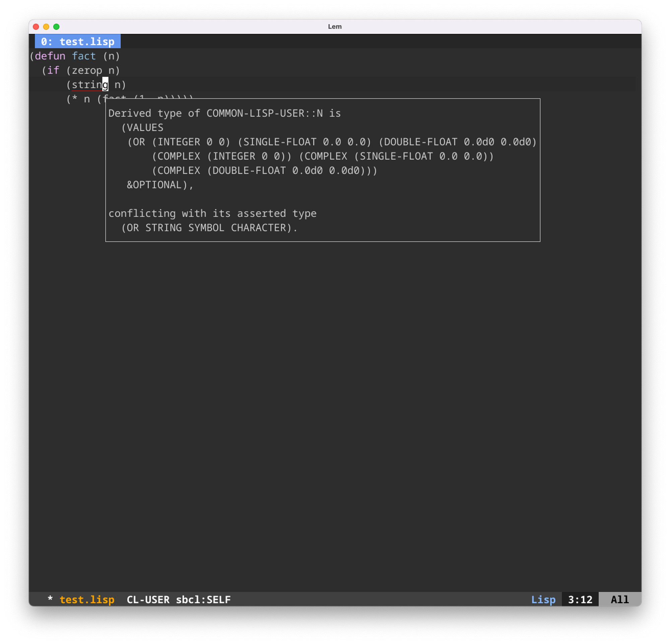670x644 pixels.
Task: Click the asterisk multiply operator on line four
Action: coord(74,99)
